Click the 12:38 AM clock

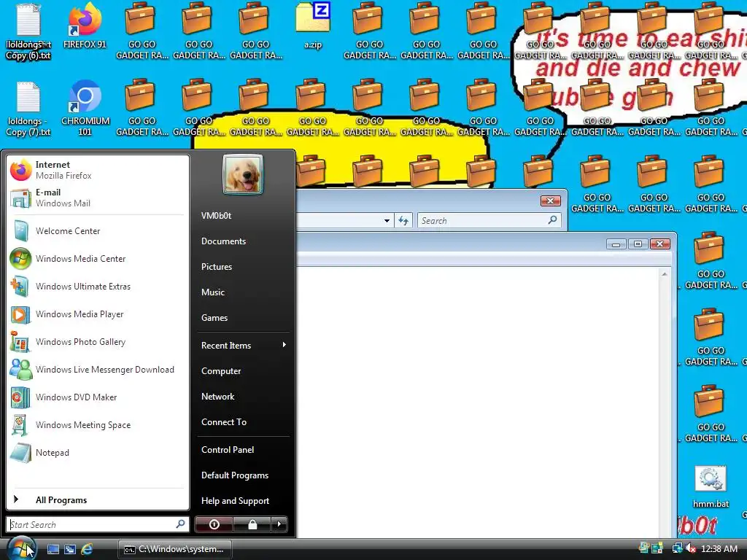point(719,549)
